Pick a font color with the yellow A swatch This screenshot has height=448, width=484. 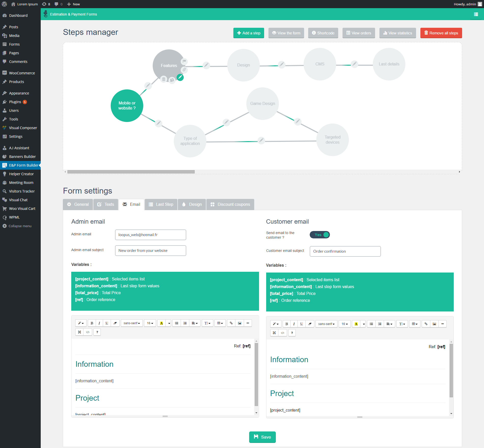point(161,323)
